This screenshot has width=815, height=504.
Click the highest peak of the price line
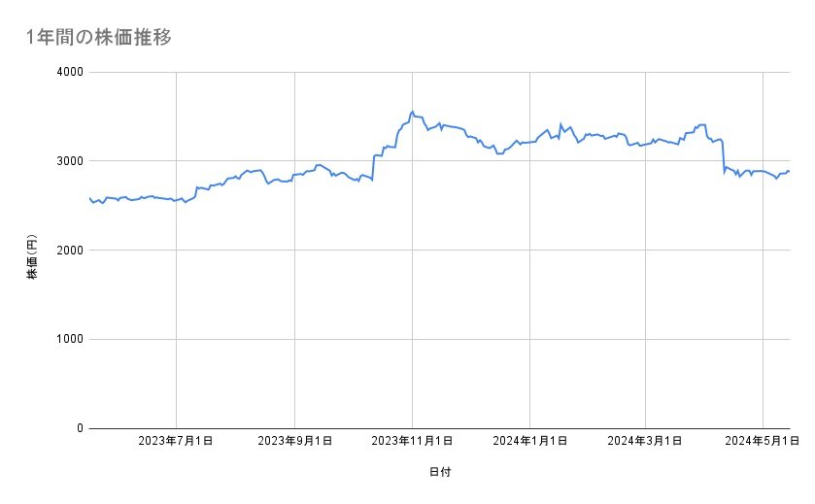click(412, 112)
